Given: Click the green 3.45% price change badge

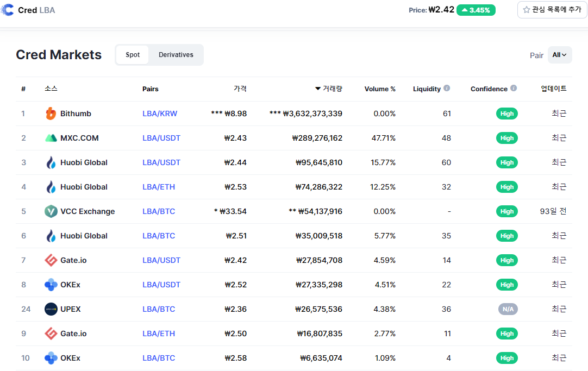Looking at the screenshot, I should pos(476,10).
